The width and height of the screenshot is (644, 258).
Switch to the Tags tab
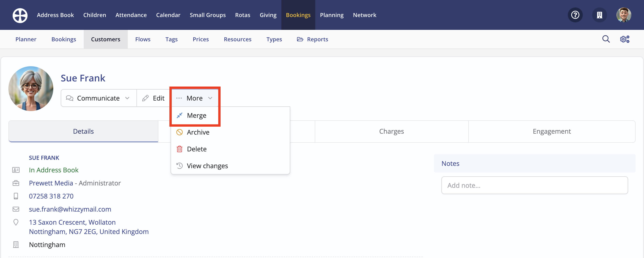click(171, 39)
